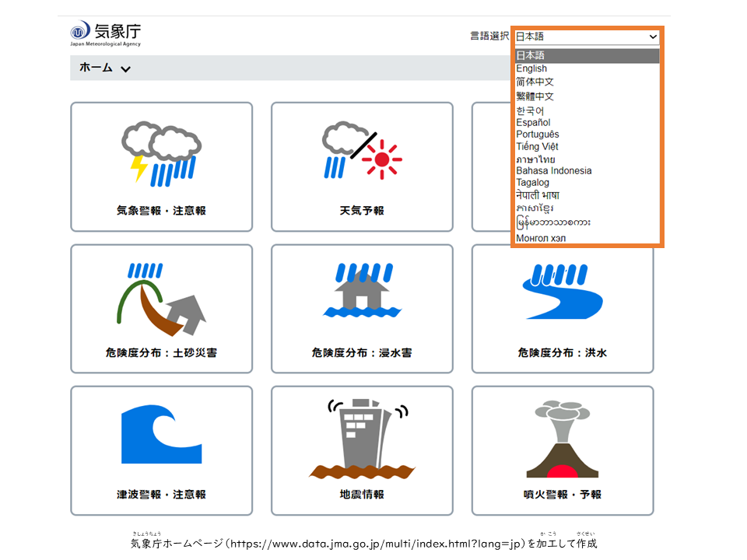Open the weather forecast rain-sun icon

(x=362, y=151)
